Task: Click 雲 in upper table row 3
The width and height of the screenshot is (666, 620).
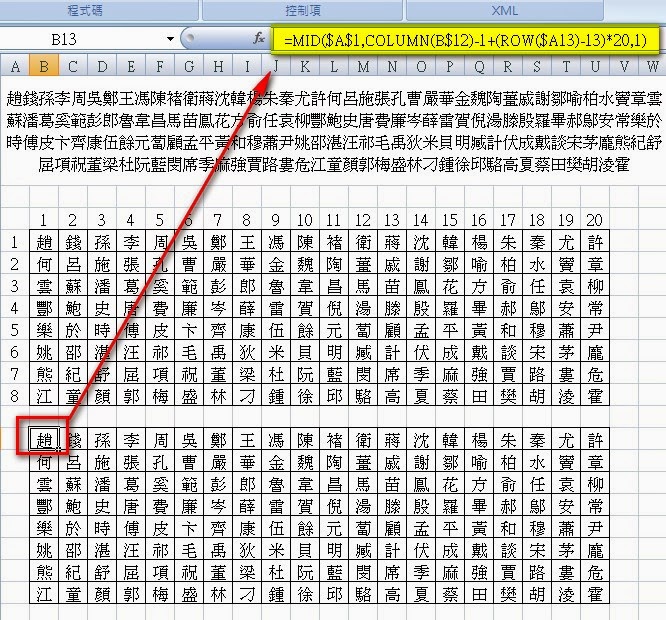Action: 44,286
